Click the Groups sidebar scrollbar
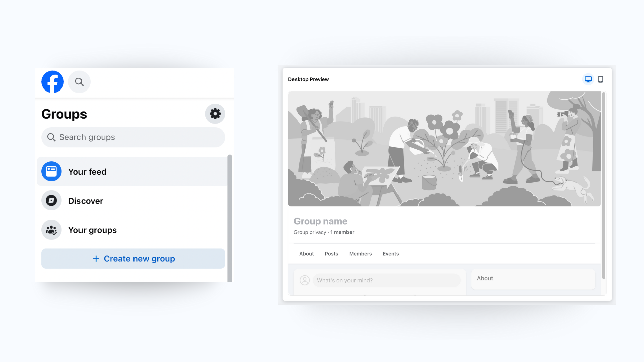 (x=230, y=218)
